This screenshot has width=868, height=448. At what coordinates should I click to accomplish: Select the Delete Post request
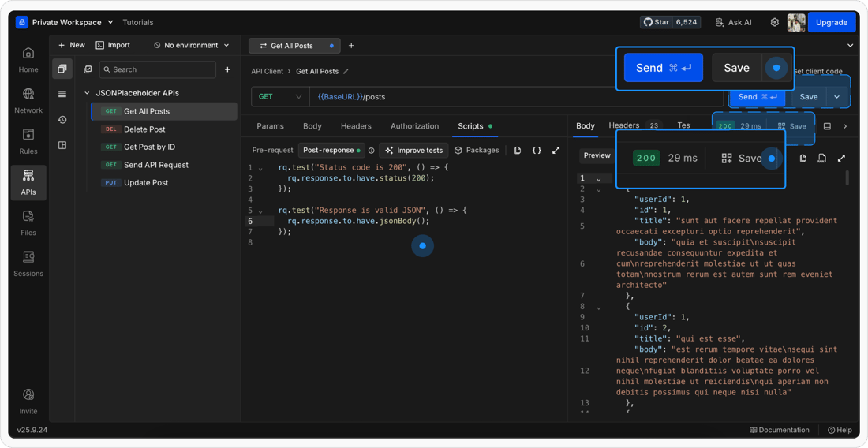pyautogui.click(x=164, y=129)
